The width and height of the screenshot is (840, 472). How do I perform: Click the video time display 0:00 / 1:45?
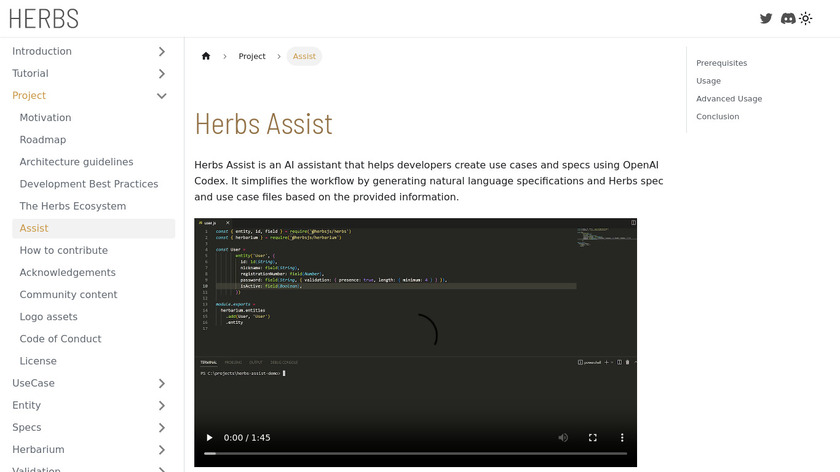tap(247, 438)
